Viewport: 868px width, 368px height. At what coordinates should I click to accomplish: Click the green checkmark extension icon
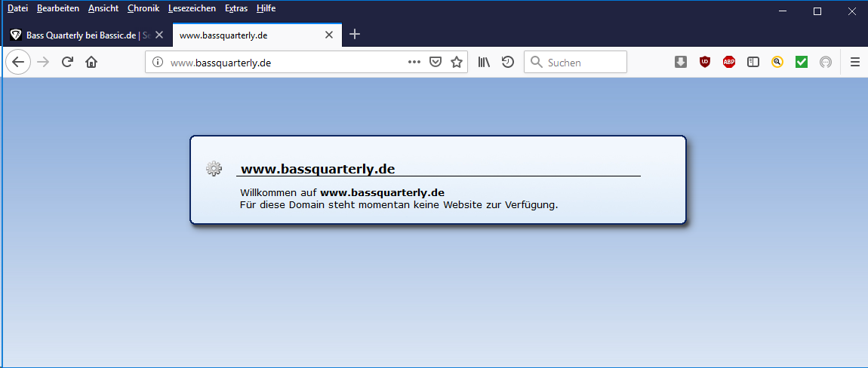pyautogui.click(x=802, y=63)
